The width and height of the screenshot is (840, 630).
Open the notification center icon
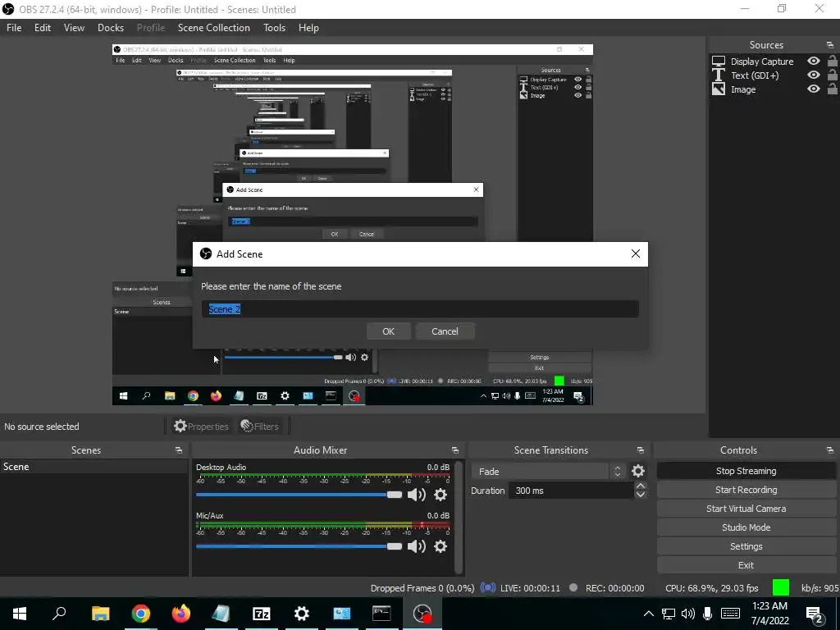(x=815, y=614)
